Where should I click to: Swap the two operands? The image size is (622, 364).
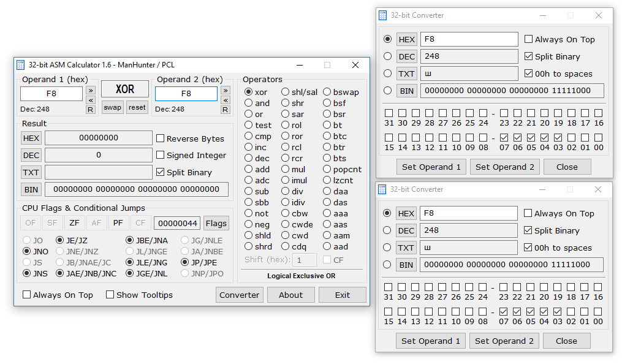pyautogui.click(x=112, y=107)
